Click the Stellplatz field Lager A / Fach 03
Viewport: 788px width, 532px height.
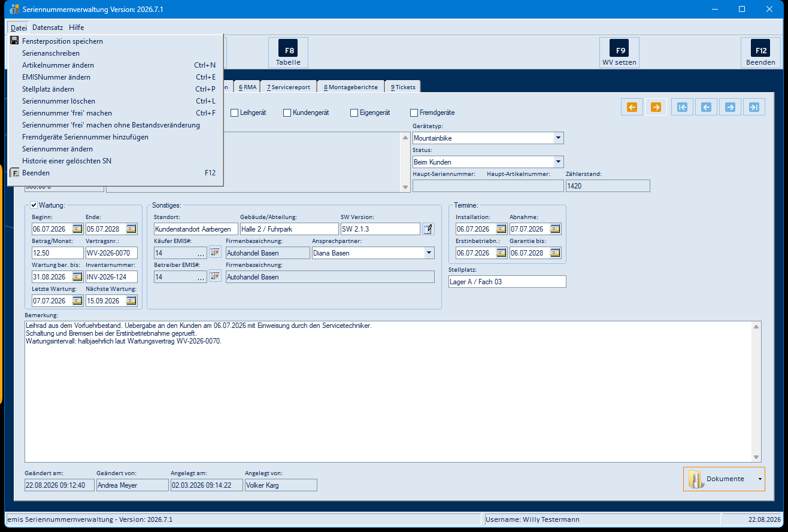coord(507,281)
